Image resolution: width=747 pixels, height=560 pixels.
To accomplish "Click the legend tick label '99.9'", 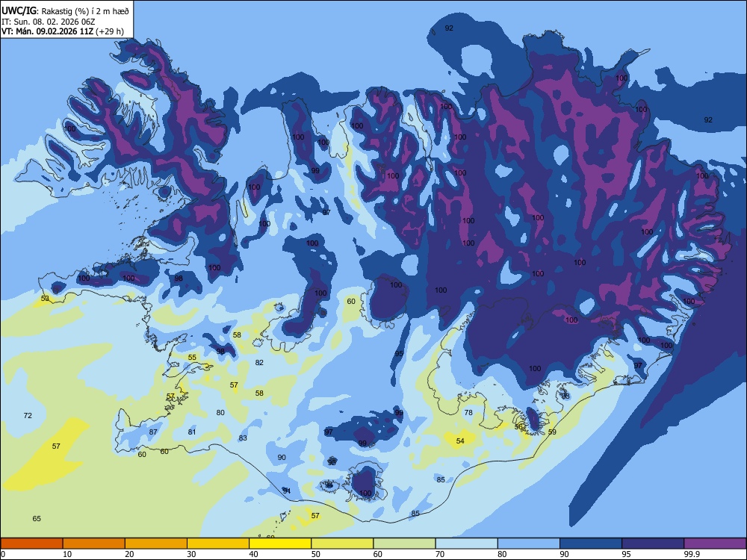I will [691, 554].
